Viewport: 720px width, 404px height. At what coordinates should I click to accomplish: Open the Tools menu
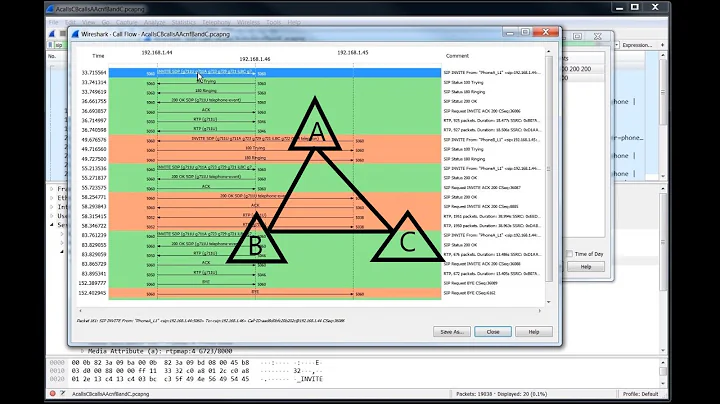click(x=273, y=22)
